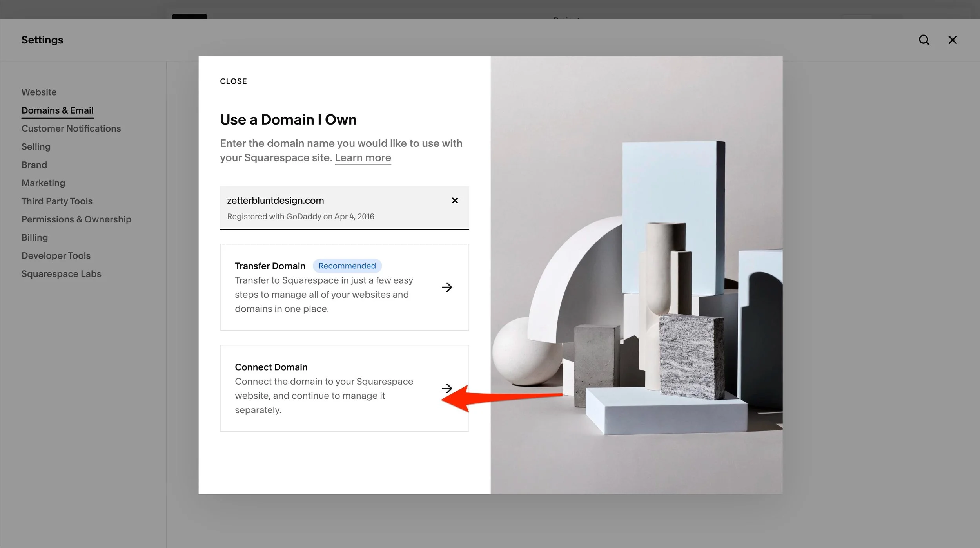The width and height of the screenshot is (980, 548).
Task: Open Website settings in sidebar
Action: pyautogui.click(x=39, y=92)
